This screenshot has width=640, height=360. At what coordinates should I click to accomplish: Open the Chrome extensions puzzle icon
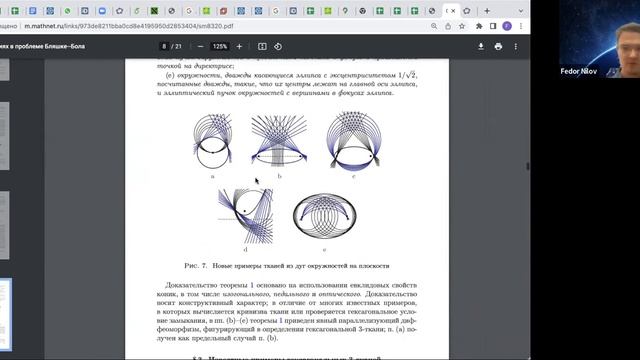[479, 26]
